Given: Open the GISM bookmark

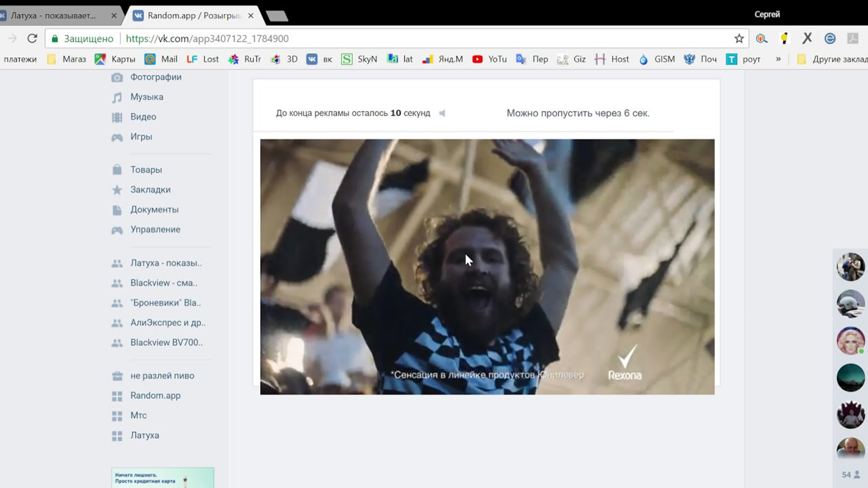Looking at the screenshot, I should tap(657, 59).
